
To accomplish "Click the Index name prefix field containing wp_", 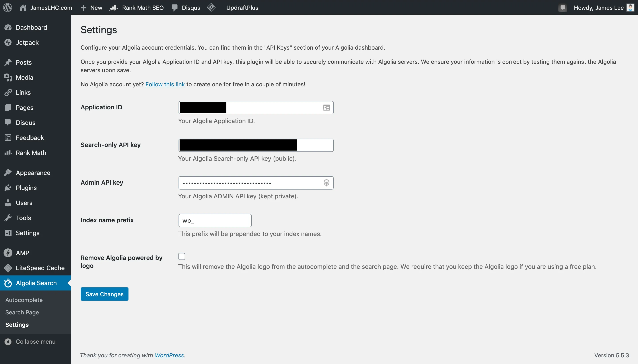I will tap(215, 221).
